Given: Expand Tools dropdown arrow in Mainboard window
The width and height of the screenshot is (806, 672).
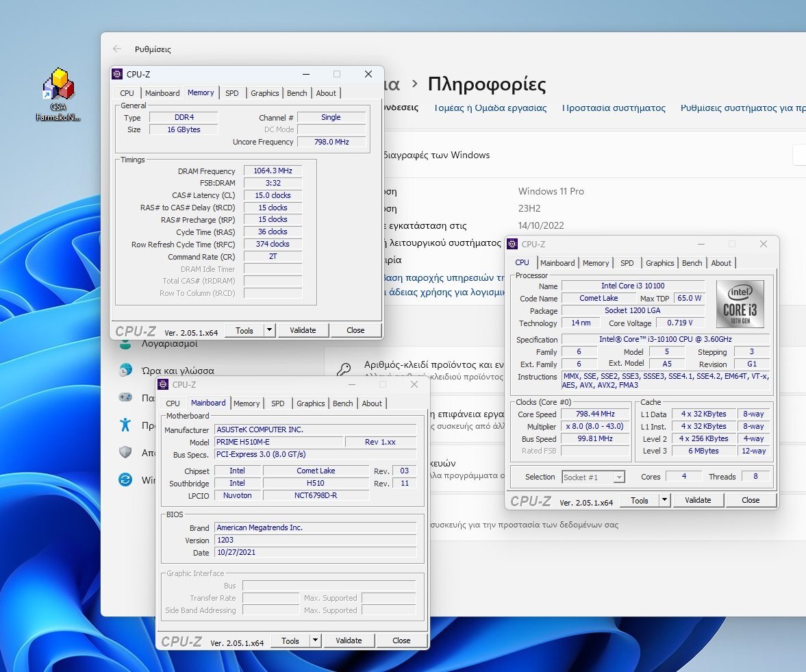Looking at the screenshot, I should [x=315, y=640].
